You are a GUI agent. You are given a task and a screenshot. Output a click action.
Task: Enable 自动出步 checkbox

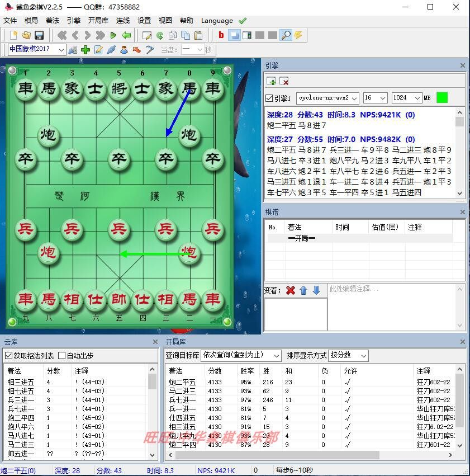61,356
